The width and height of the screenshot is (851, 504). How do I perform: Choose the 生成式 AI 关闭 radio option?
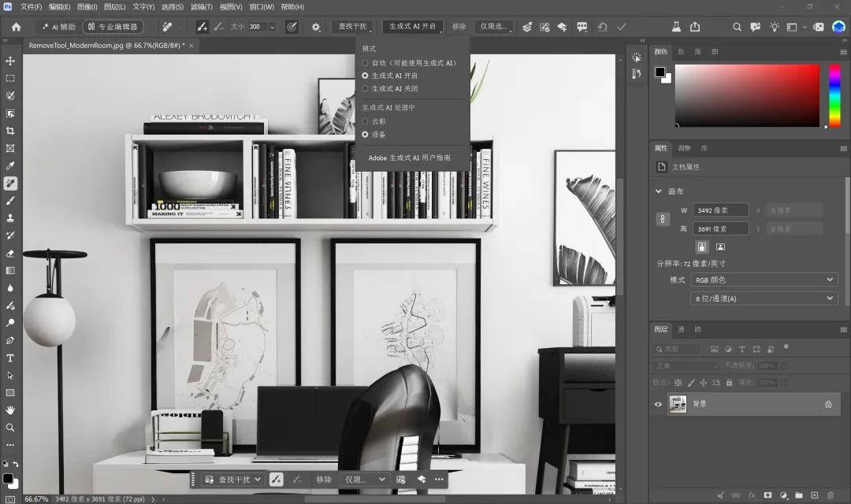pos(390,89)
